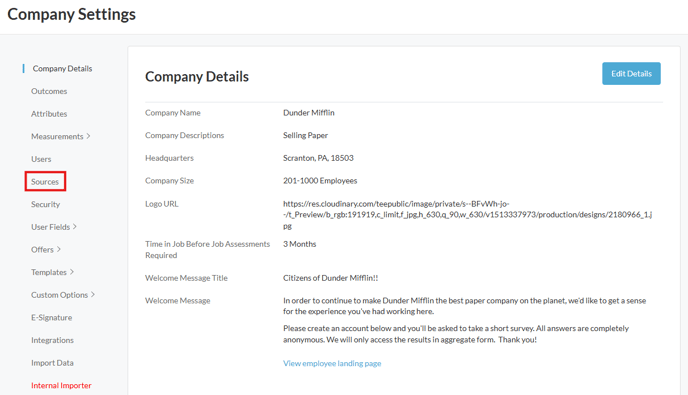Select the 201-1000 Employees value
This screenshot has height=395, width=688.
pos(320,181)
